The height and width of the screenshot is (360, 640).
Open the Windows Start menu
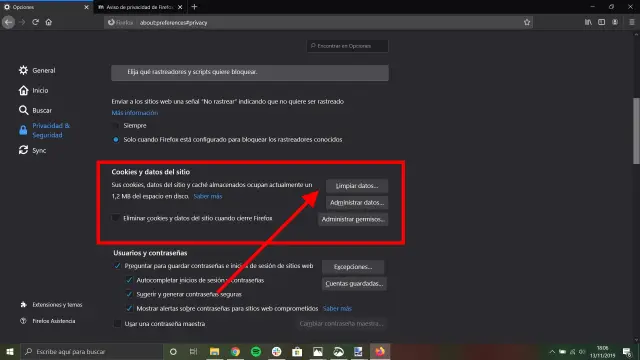(x=10, y=351)
